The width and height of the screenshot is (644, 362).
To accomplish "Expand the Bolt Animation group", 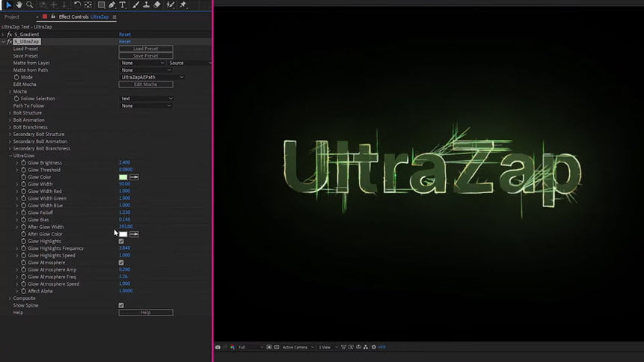I will pyautogui.click(x=10, y=120).
